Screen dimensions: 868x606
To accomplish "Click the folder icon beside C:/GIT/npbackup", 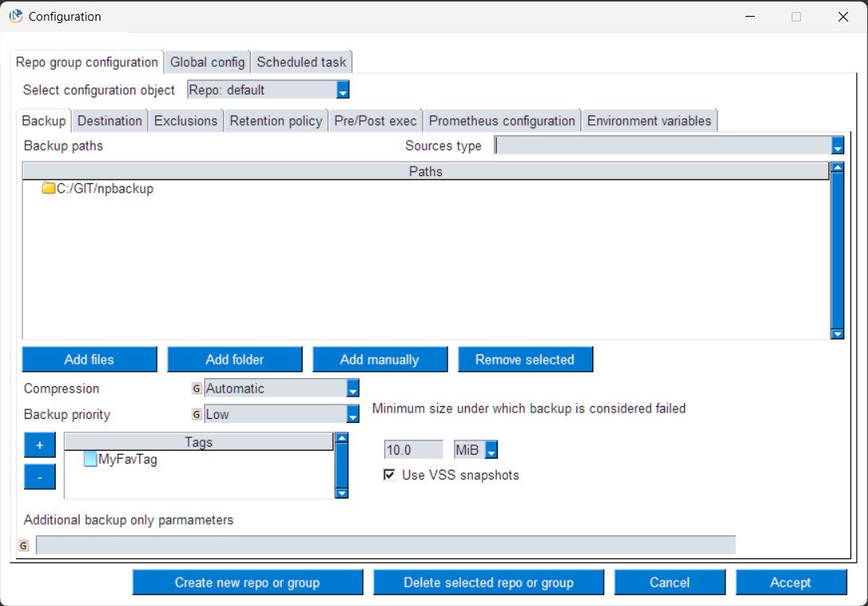I will [49, 188].
